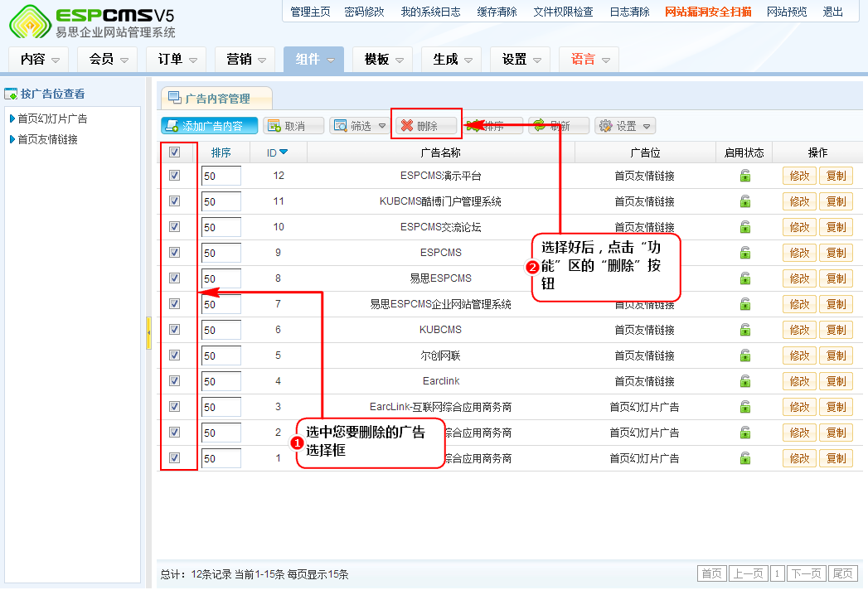Select 首页友情链接 in sidebar

point(47,139)
